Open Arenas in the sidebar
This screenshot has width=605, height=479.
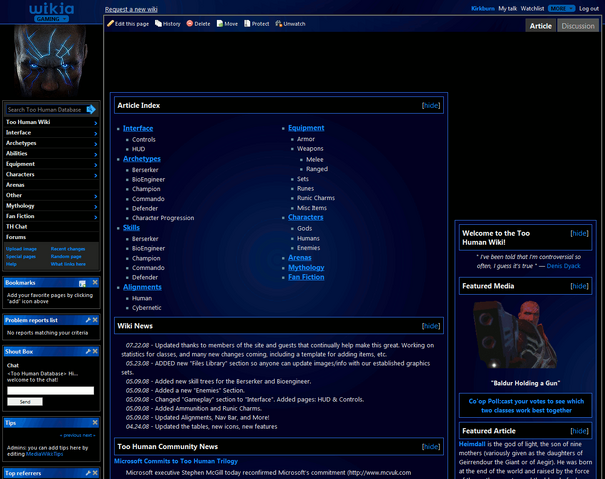click(x=15, y=184)
